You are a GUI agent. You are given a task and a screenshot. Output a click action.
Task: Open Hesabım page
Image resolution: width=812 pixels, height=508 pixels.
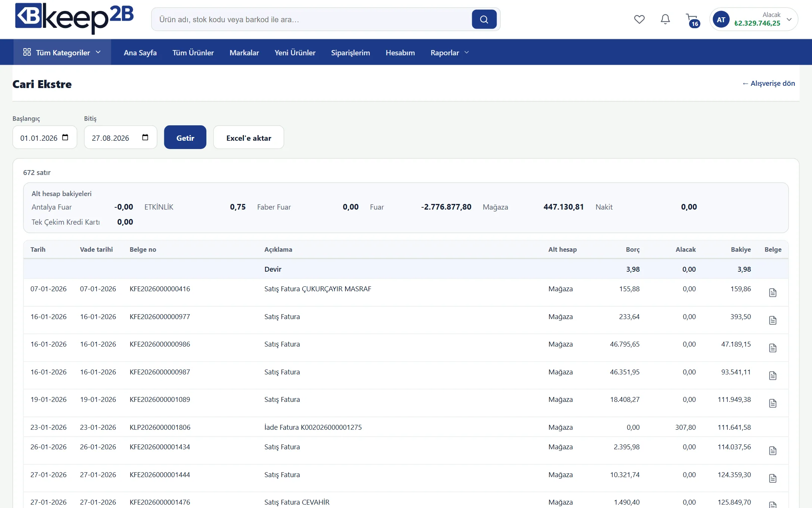(400, 53)
